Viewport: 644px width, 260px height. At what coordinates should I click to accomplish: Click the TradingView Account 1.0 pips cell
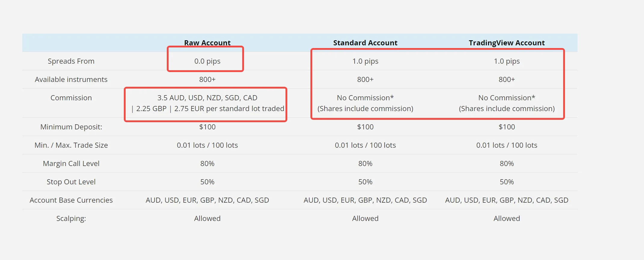(x=507, y=61)
